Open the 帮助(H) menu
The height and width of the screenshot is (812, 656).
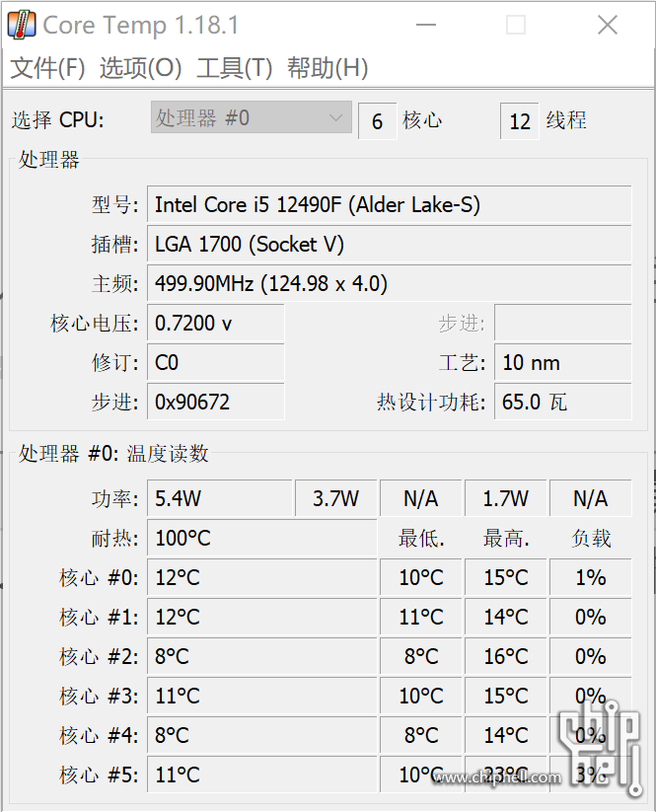coord(328,68)
